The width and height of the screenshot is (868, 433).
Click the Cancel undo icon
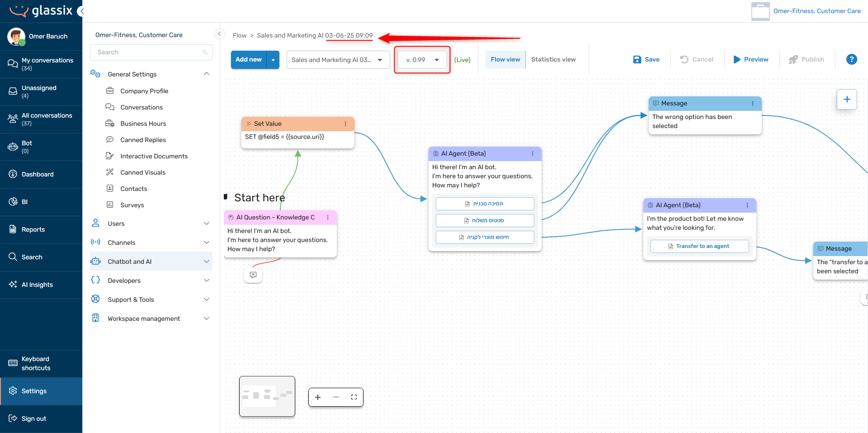684,59
